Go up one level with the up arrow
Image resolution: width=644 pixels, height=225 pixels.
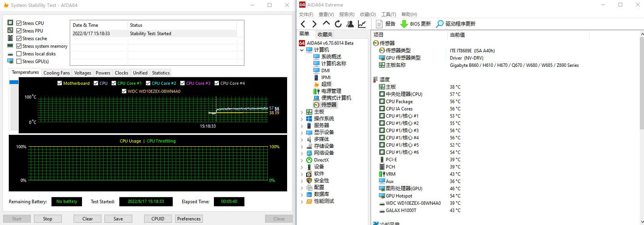click(x=326, y=23)
